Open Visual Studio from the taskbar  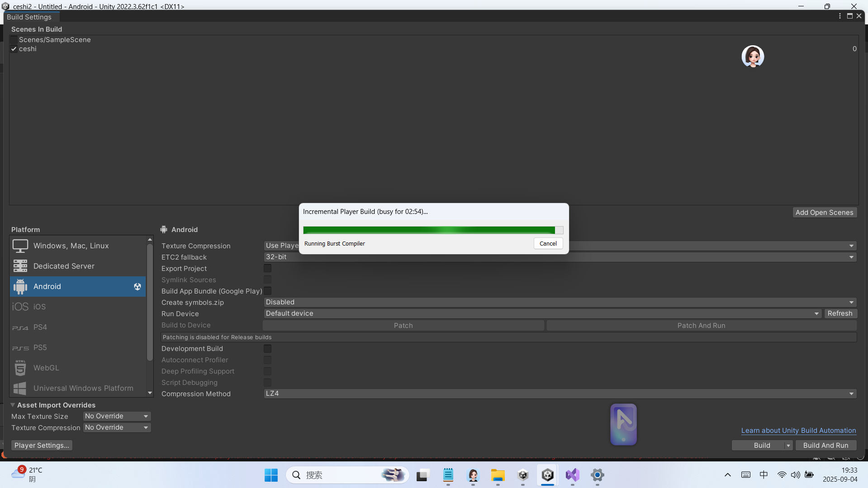pyautogui.click(x=573, y=475)
